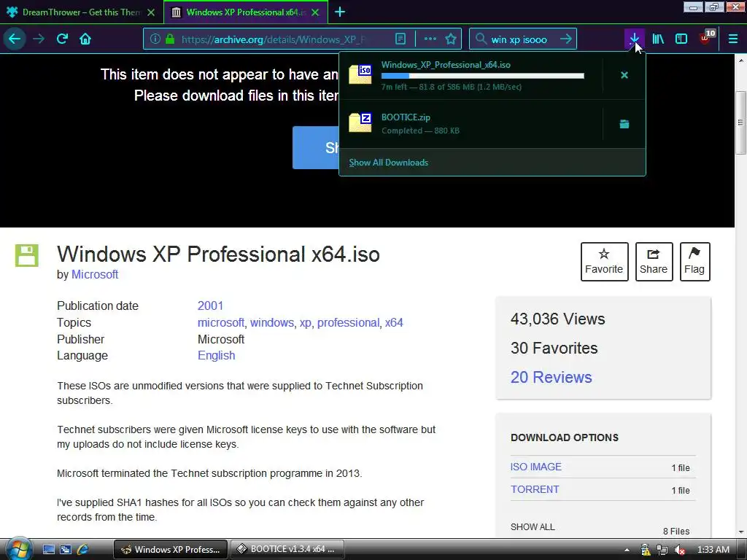Select the Windows XP Profess... taskbar button
The width and height of the screenshot is (747, 560).
click(171, 549)
